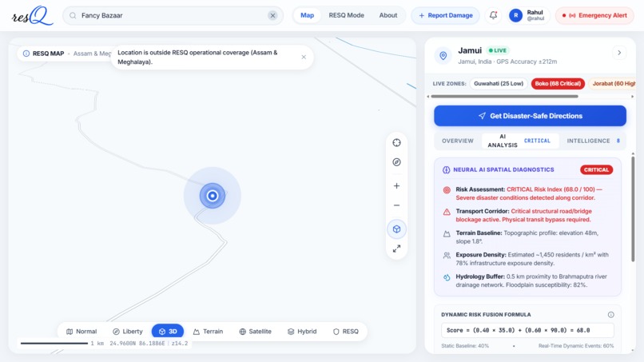Select the Jorabat live zone chip
The height and width of the screenshot is (362, 644).
[612, 83]
